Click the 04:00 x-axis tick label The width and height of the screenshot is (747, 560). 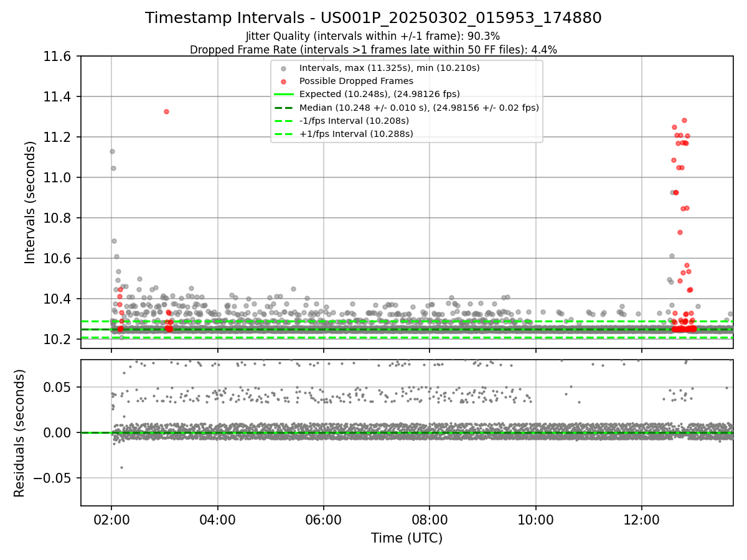218,520
